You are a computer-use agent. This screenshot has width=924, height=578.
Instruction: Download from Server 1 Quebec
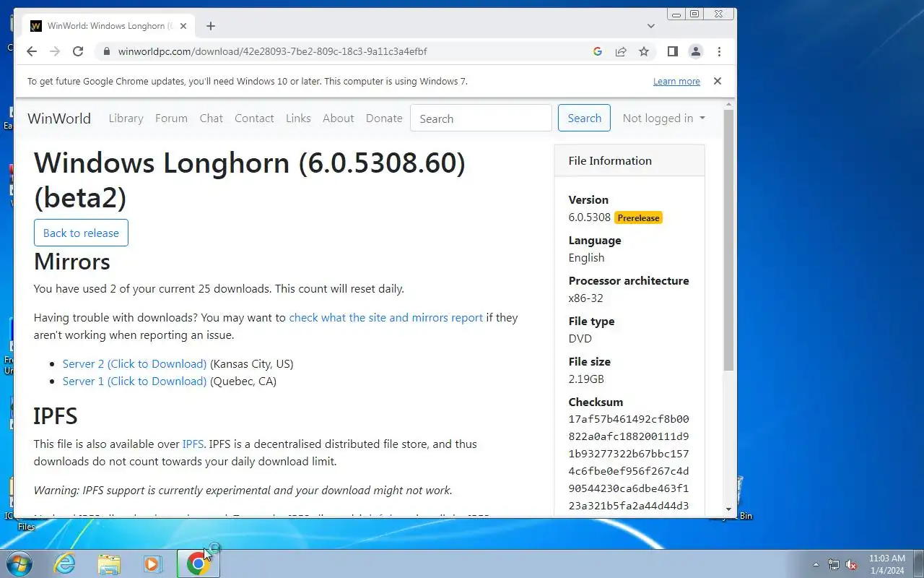click(x=134, y=381)
